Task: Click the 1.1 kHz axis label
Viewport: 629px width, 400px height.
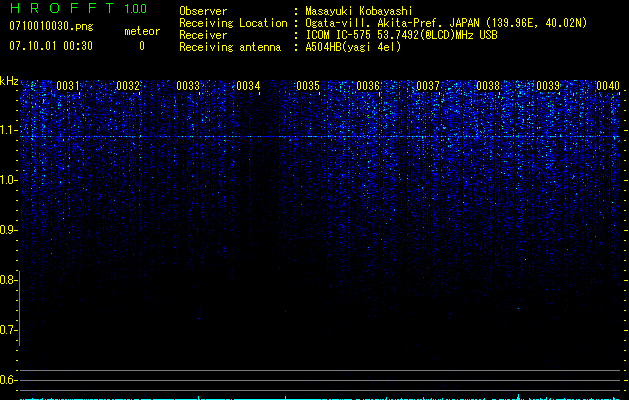Action: pos(8,130)
